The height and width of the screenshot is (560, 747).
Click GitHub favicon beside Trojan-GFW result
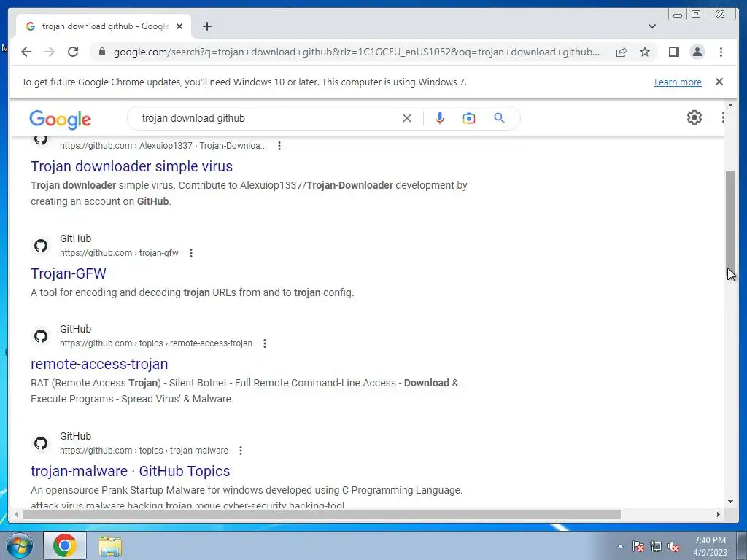point(41,246)
